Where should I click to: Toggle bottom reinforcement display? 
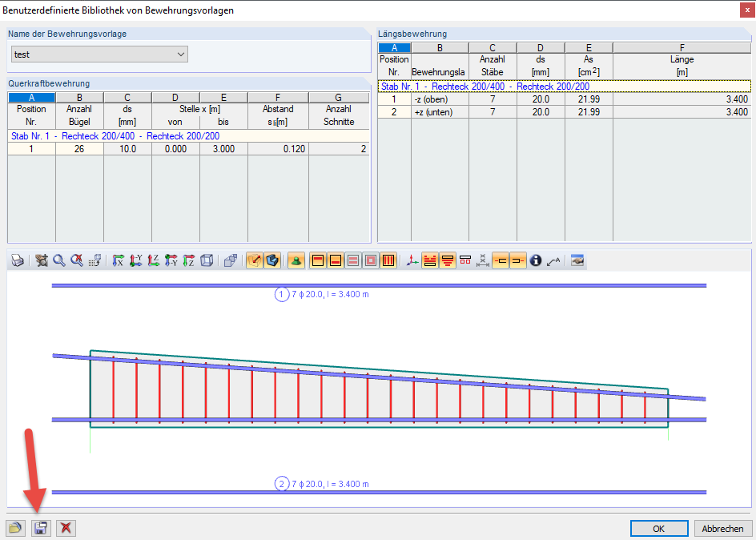pyautogui.click(x=336, y=261)
